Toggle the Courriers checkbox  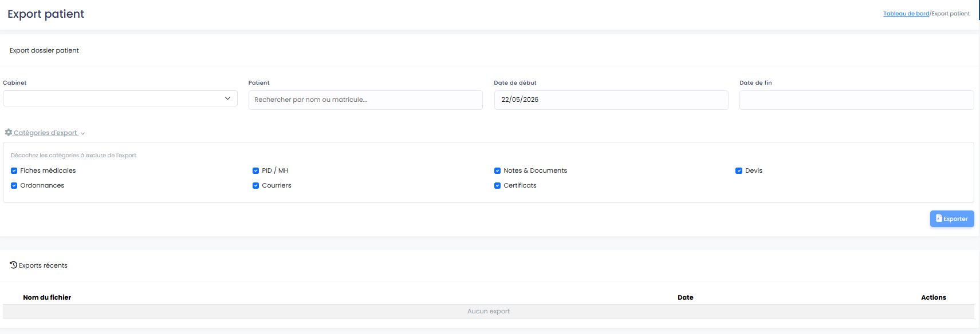pyautogui.click(x=256, y=185)
